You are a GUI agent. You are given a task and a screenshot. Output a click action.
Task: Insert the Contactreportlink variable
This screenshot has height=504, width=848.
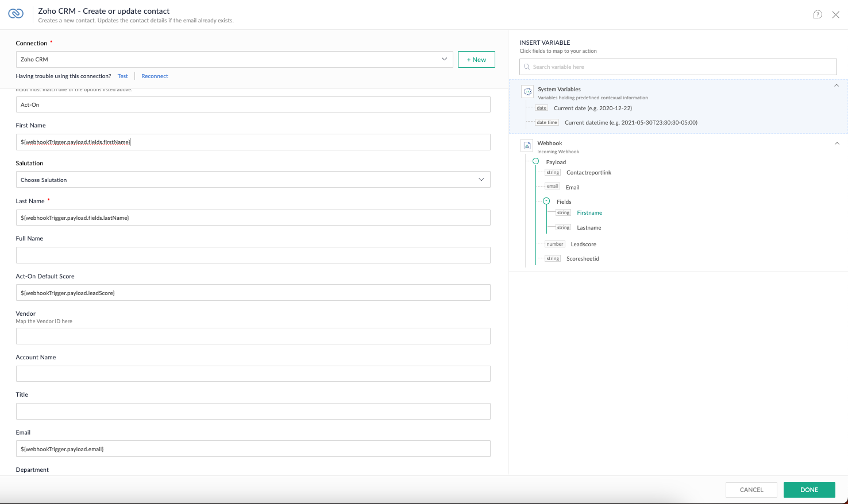click(x=589, y=172)
